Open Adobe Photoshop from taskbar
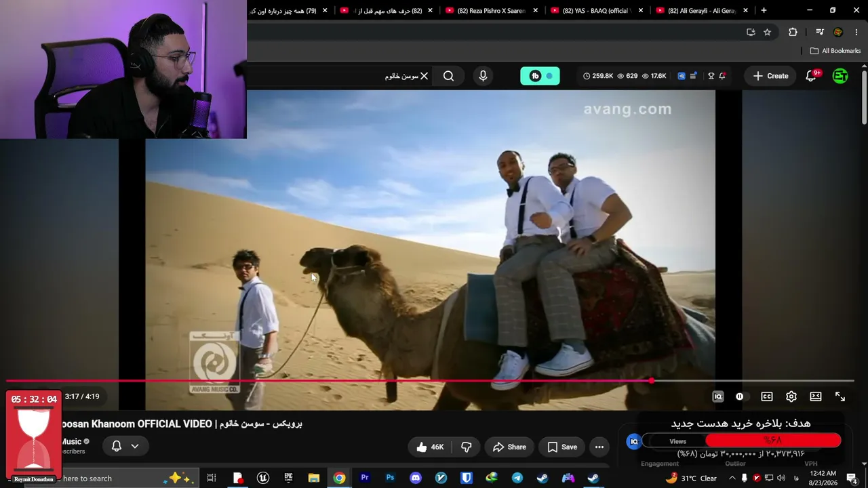Viewport: 868px width, 488px height. click(390, 478)
